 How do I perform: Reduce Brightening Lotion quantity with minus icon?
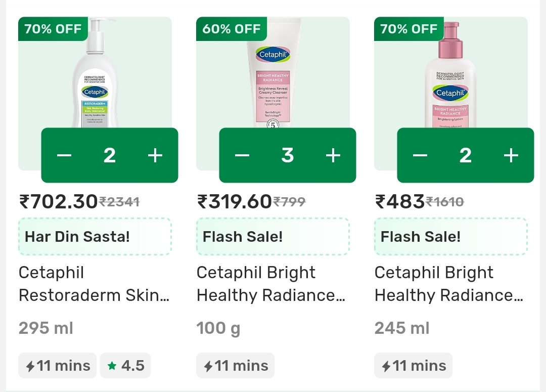420,155
